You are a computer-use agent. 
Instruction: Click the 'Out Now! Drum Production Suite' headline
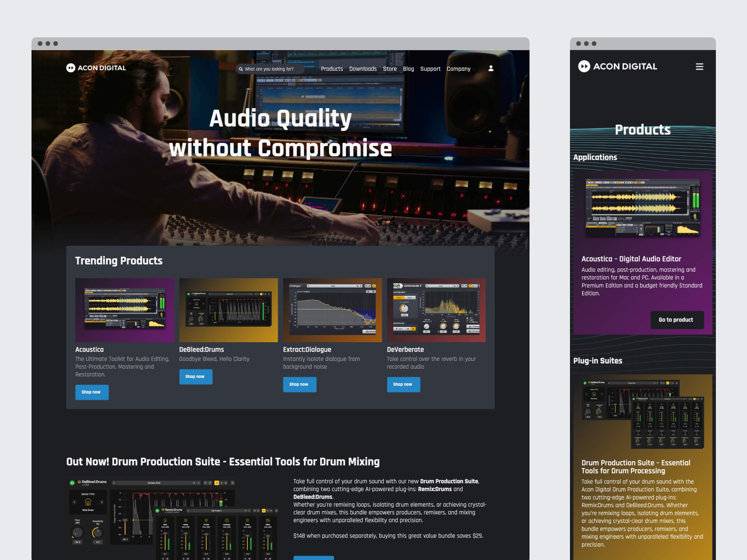tap(223, 462)
